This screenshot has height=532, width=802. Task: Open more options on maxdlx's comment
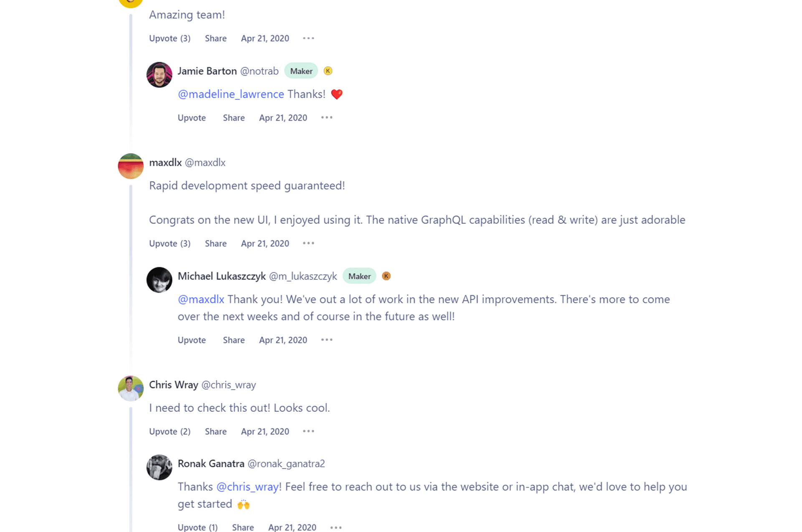pyautogui.click(x=308, y=243)
